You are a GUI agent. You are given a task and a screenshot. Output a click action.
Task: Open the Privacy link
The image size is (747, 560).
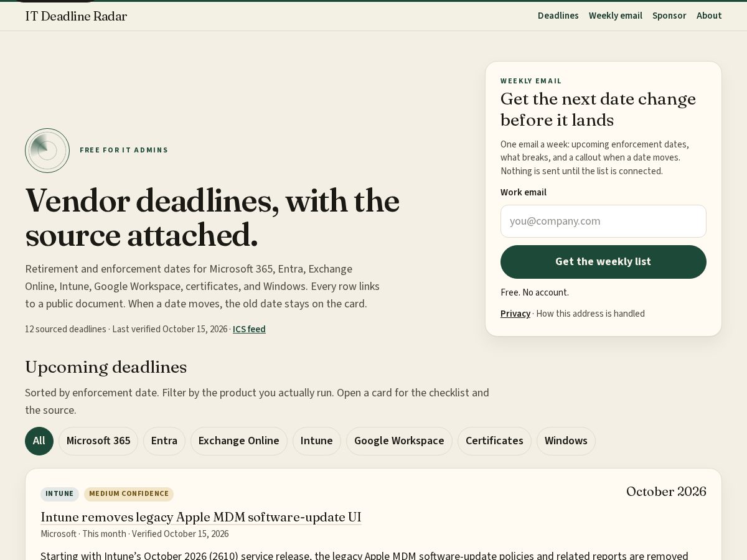tap(515, 314)
